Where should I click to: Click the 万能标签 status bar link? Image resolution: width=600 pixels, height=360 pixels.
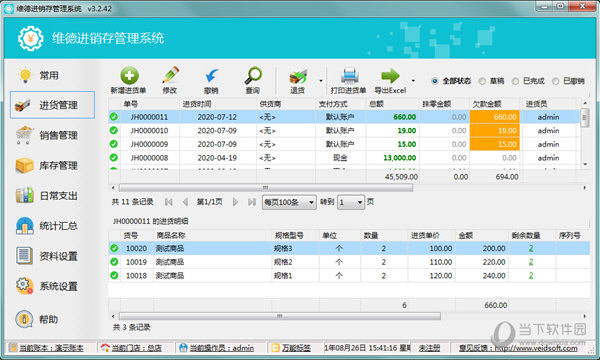pos(296,348)
